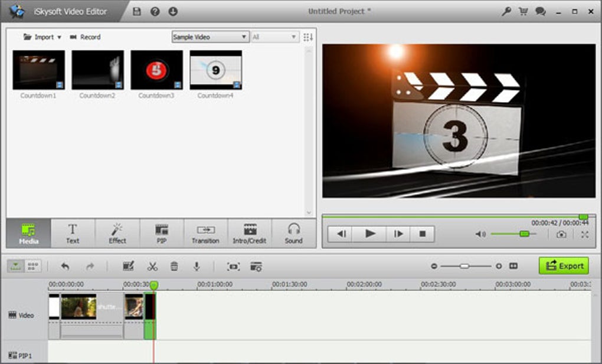The image size is (602, 364).
Task: Select the white first clip on timeline
Action: pos(54,316)
